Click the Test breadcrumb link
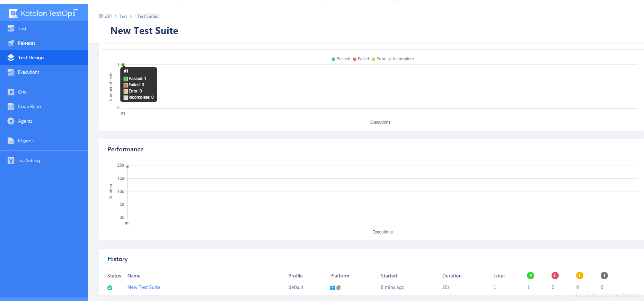 tap(123, 16)
